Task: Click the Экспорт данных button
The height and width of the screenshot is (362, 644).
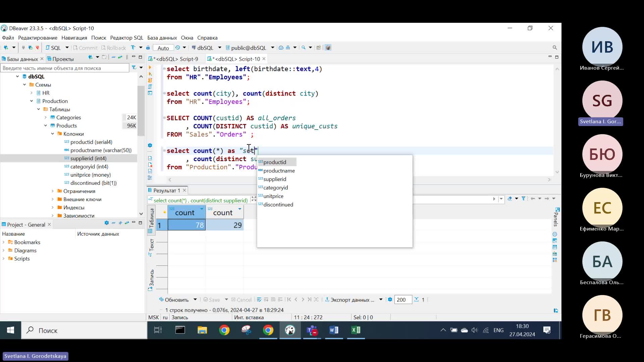Action: (350, 300)
